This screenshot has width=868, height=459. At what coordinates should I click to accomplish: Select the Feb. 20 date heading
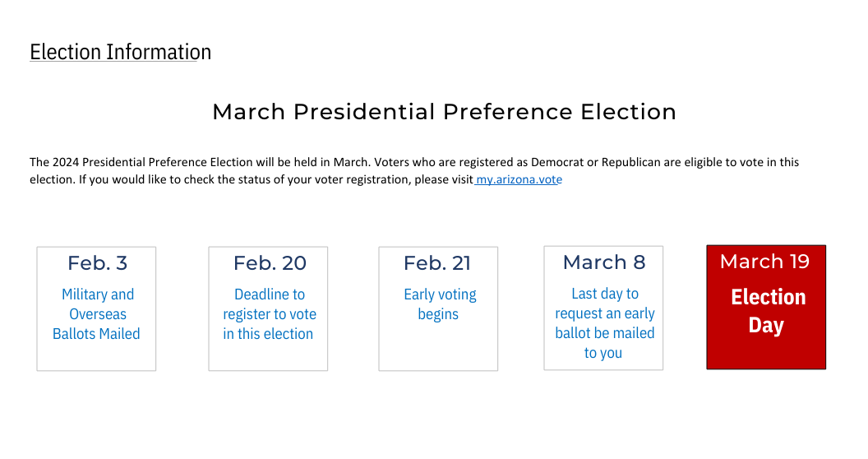coord(270,263)
